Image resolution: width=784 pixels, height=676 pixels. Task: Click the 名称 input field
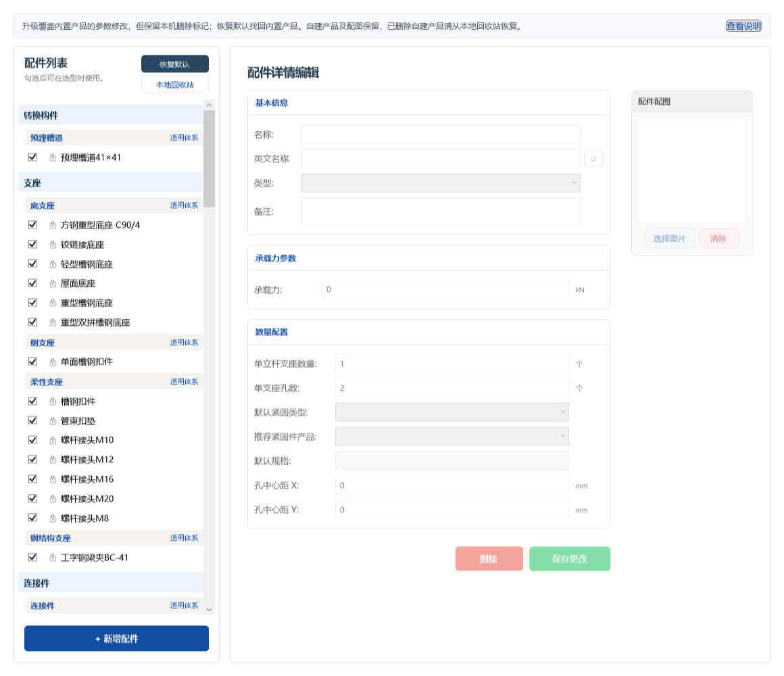[441, 135]
